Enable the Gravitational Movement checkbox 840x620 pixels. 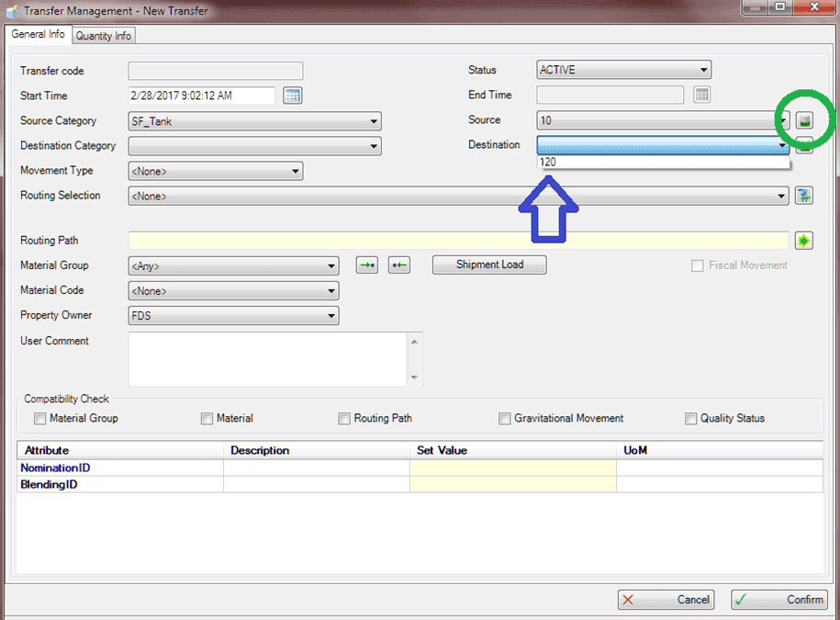[505, 418]
